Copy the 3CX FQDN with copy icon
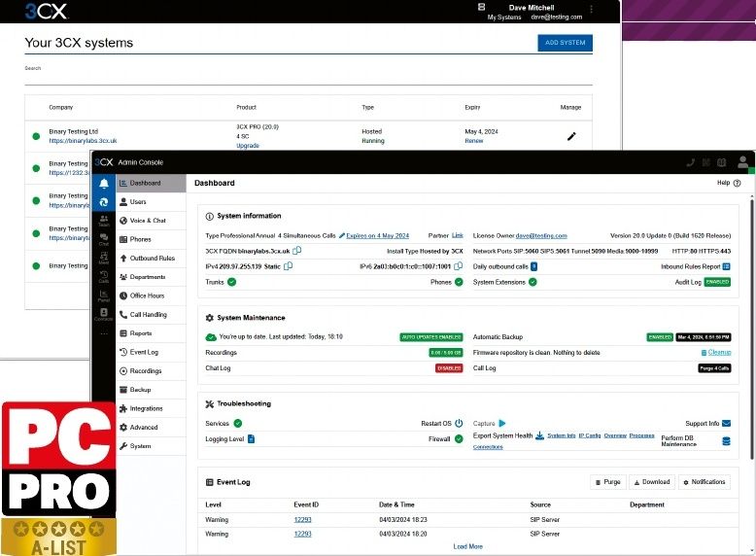Image resolution: width=756 pixels, height=556 pixels. [x=297, y=251]
